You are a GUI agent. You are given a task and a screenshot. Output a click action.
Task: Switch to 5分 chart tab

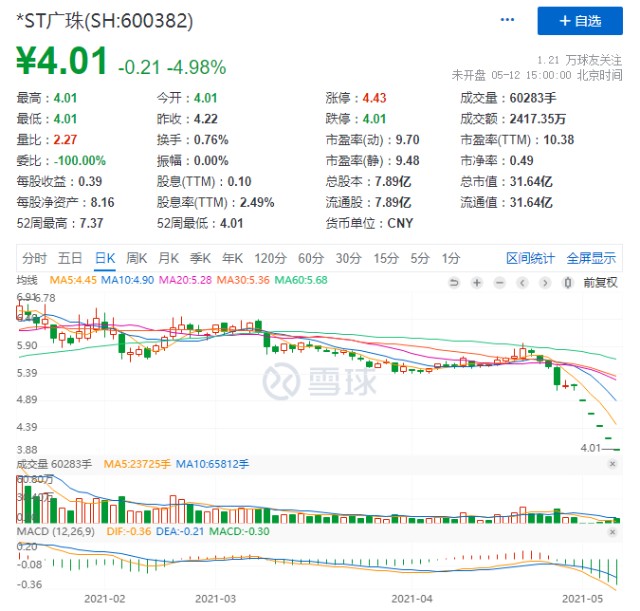coord(420,258)
